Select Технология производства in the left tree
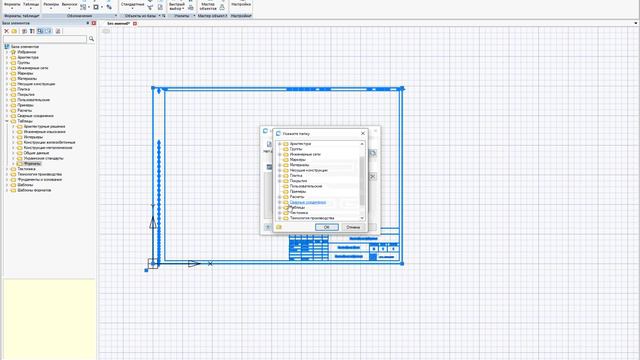The width and height of the screenshot is (640, 360). 40,174
